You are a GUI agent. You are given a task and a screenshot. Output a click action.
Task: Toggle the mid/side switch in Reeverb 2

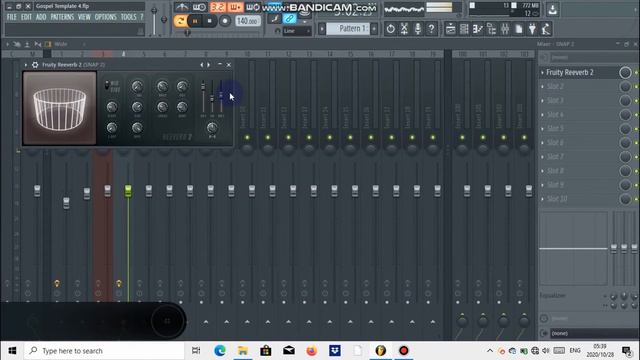pyautogui.click(x=107, y=85)
